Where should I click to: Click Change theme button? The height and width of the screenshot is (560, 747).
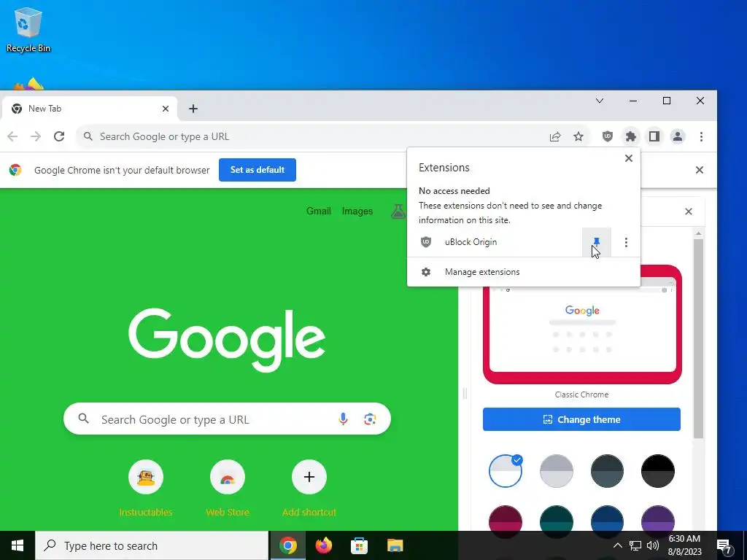[581, 419]
